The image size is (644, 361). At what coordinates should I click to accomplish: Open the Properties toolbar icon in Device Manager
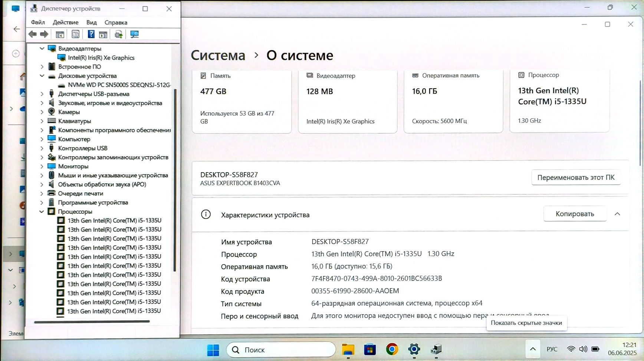click(x=75, y=35)
